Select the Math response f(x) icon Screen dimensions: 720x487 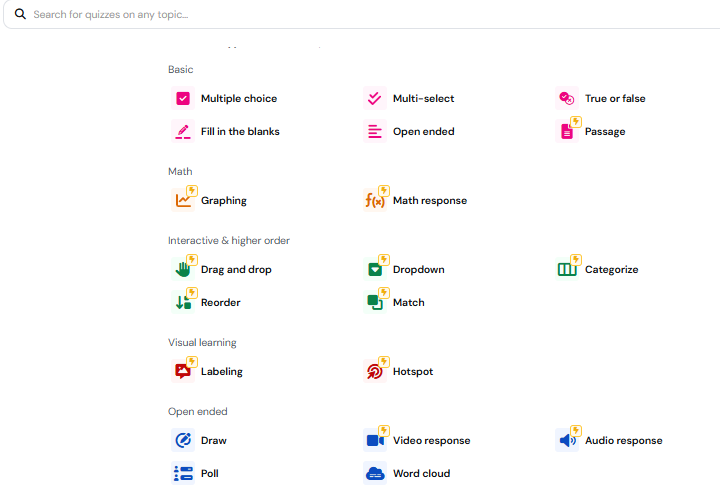coord(375,201)
